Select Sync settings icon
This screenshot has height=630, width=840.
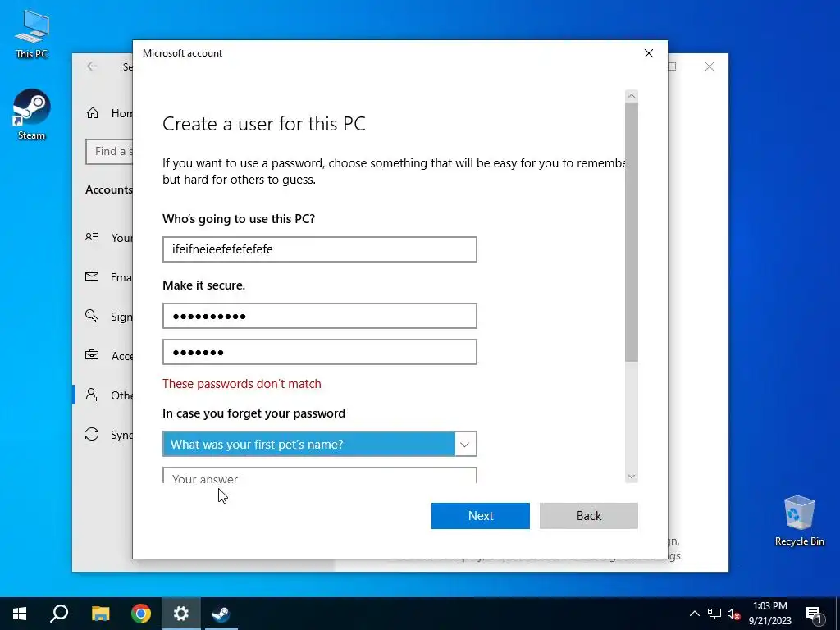[92, 434]
